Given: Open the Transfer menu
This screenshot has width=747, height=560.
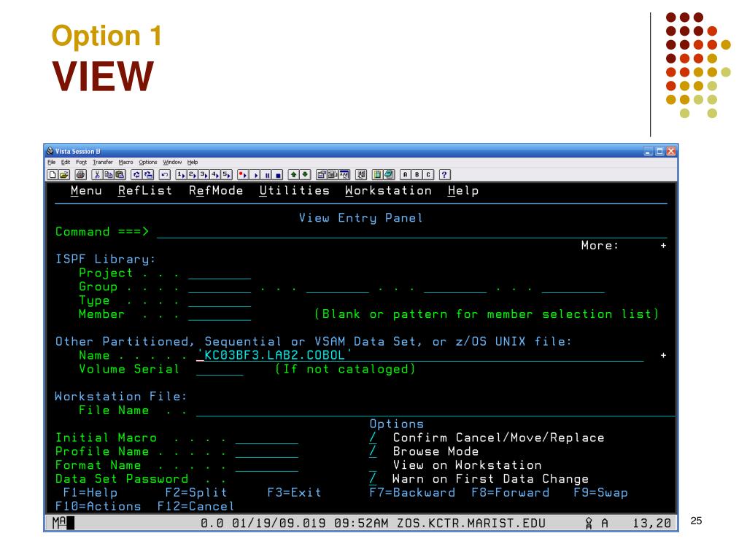Looking at the screenshot, I should [103, 163].
